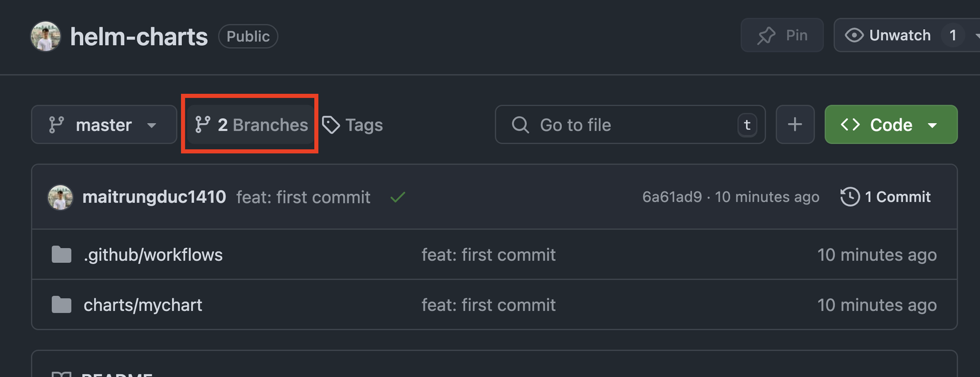Expand the green Code dropdown
The height and width of the screenshot is (377, 980).
coord(890,125)
